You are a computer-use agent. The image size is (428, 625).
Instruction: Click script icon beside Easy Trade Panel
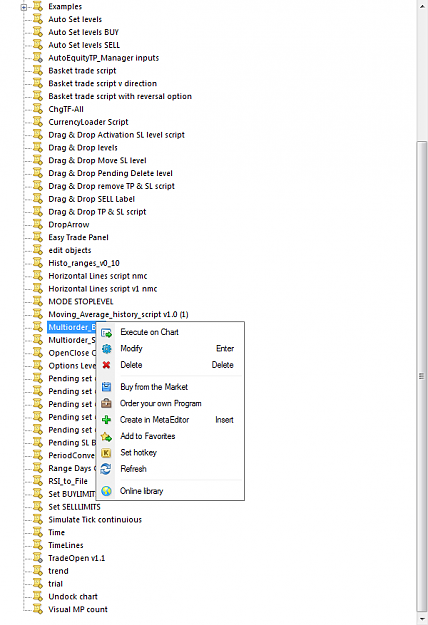click(38, 237)
